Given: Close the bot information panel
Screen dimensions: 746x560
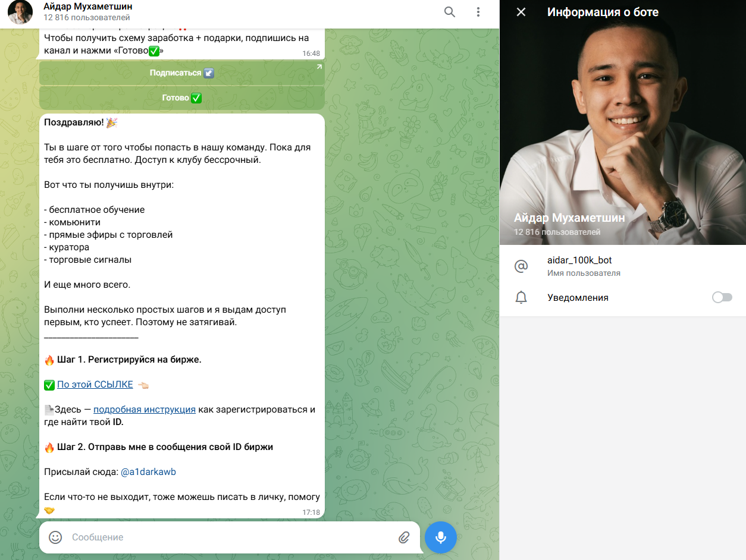Looking at the screenshot, I should [521, 12].
